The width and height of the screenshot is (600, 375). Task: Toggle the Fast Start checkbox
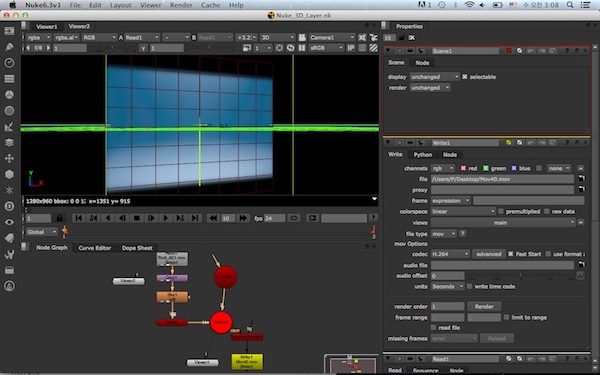click(x=510, y=254)
